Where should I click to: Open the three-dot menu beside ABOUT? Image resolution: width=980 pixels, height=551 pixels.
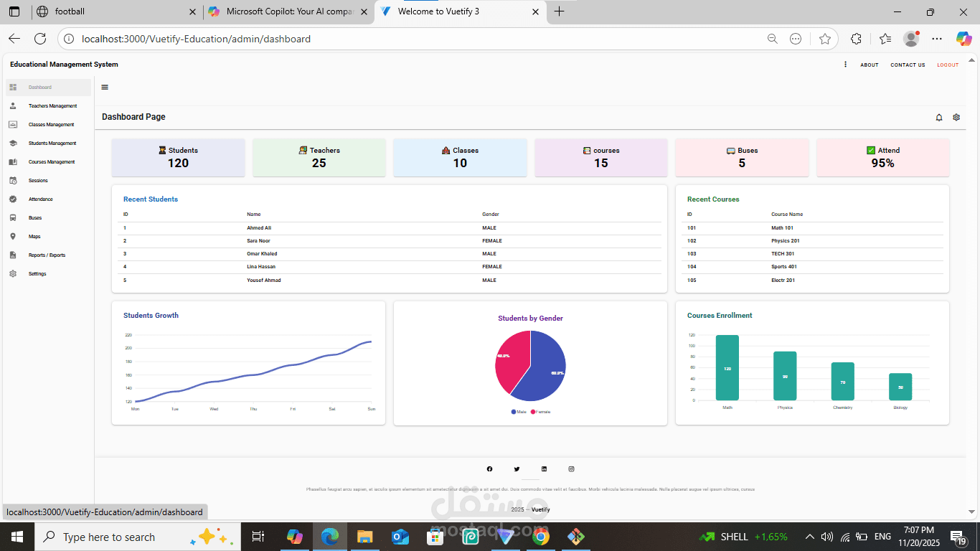[x=845, y=65]
